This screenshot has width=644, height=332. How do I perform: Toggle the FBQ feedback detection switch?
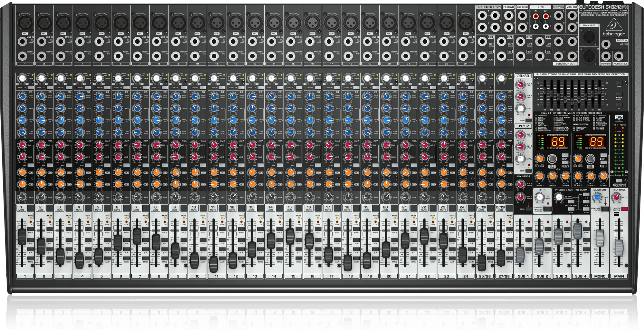(x=619, y=83)
